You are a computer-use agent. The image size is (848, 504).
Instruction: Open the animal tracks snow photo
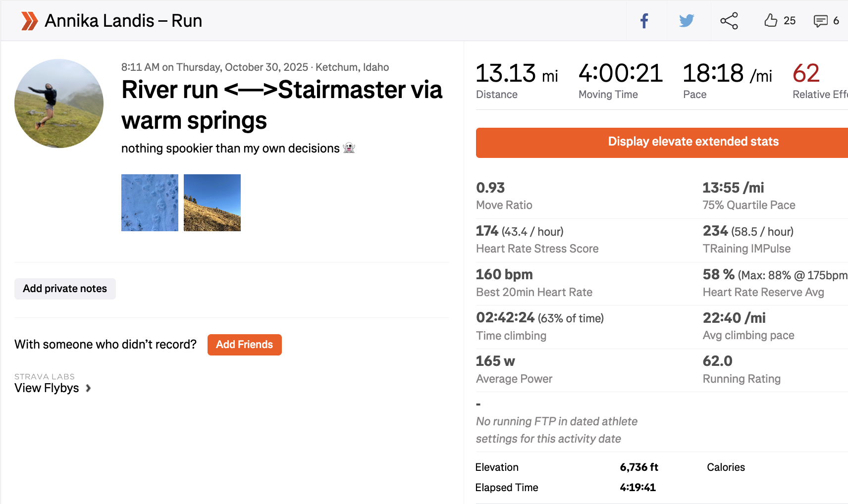(150, 202)
